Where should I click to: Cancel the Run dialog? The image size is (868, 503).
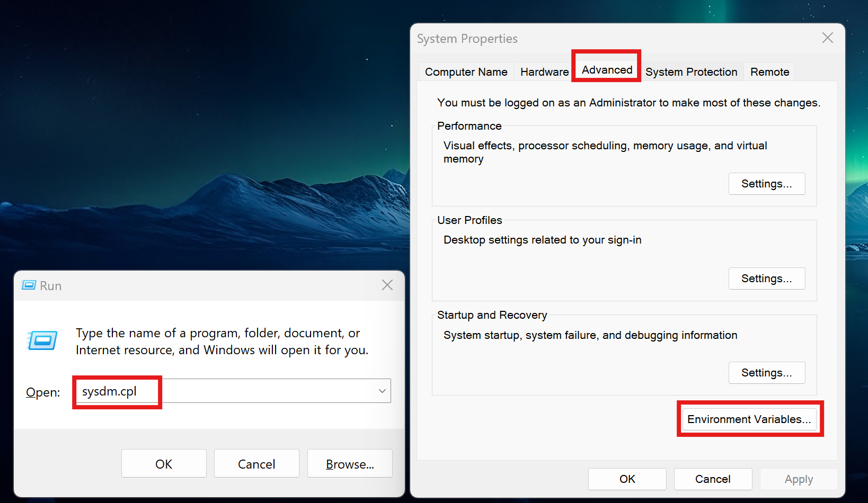point(256,463)
